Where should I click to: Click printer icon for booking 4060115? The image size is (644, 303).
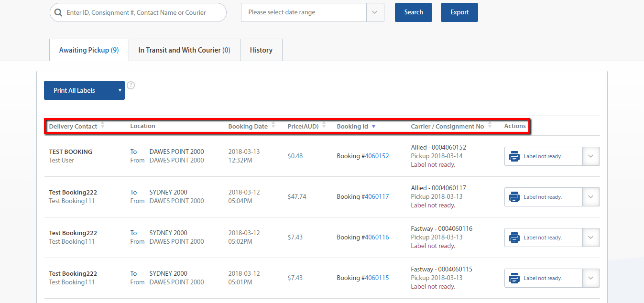(514, 278)
